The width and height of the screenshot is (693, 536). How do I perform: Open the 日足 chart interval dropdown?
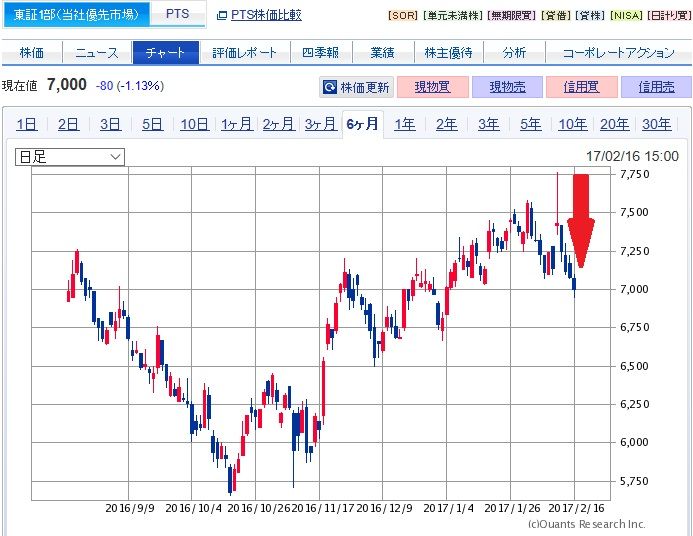[x=70, y=157]
